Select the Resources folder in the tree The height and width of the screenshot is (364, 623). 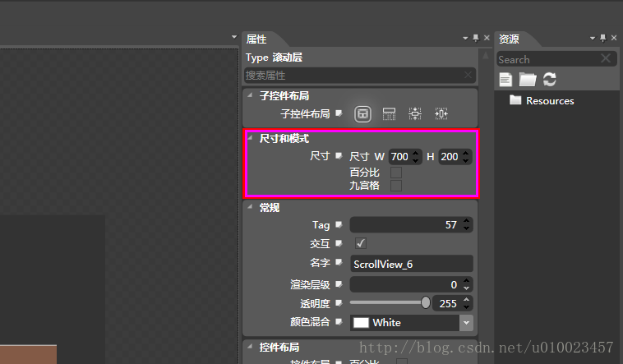coord(542,100)
